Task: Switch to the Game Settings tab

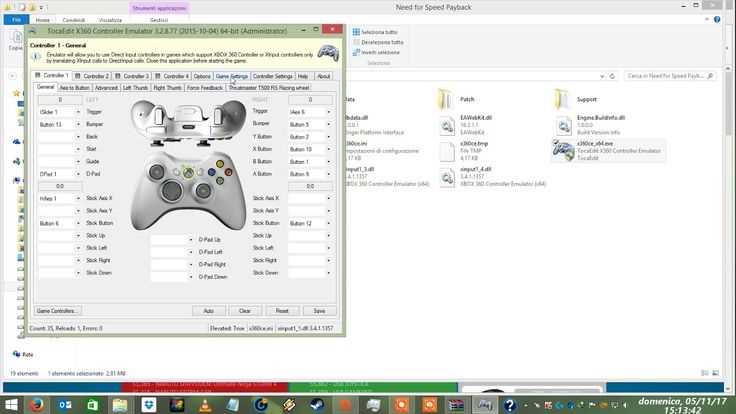Action: point(231,76)
